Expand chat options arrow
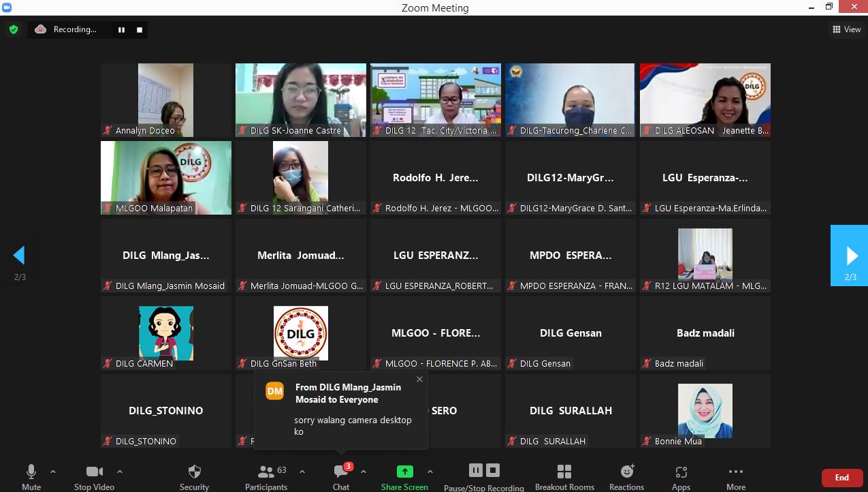This screenshot has width=868, height=492. click(364, 472)
